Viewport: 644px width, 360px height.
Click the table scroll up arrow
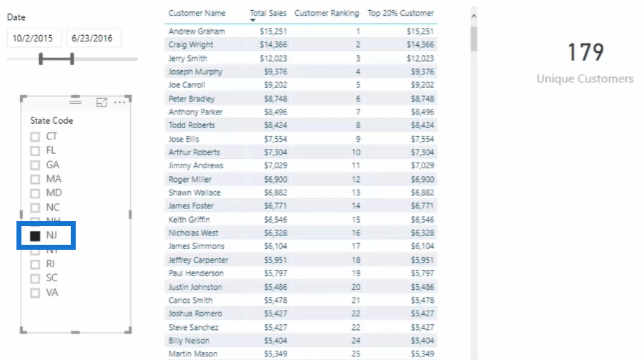coord(474,16)
